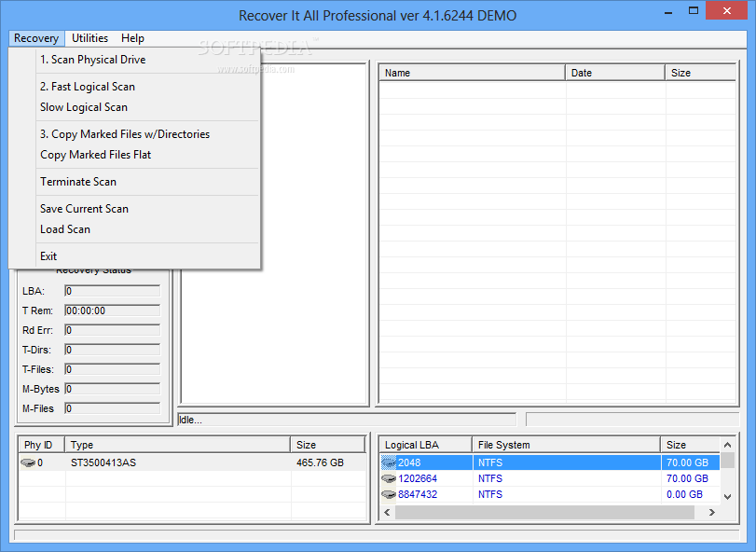Image resolution: width=756 pixels, height=552 pixels.
Task: Click Size header in physical drive list
Action: 328,445
